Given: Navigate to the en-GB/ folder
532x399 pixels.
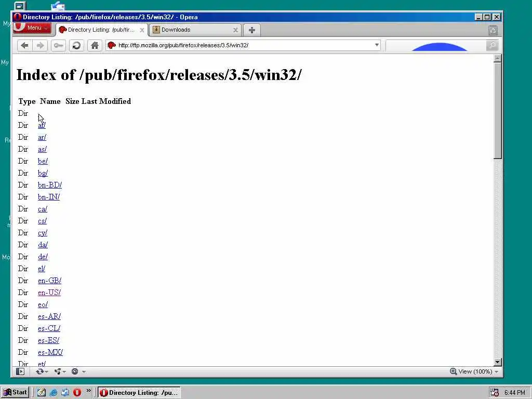Looking at the screenshot, I should [49, 281].
